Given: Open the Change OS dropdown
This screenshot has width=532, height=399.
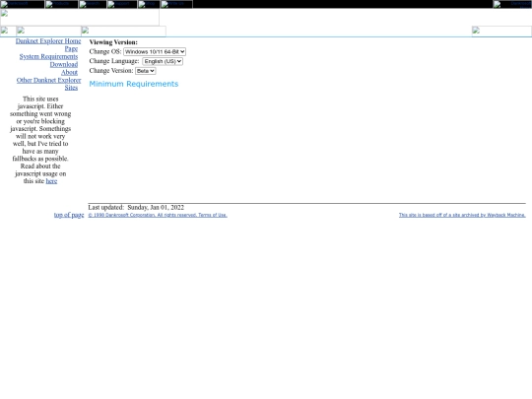Looking at the screenshot, I should 155,51.
